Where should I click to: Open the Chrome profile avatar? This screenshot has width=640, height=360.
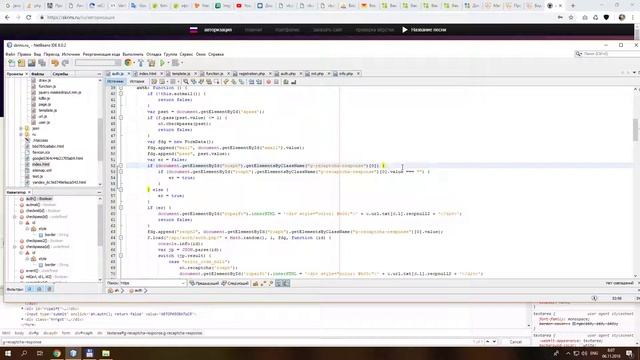[x=622, y=18]
